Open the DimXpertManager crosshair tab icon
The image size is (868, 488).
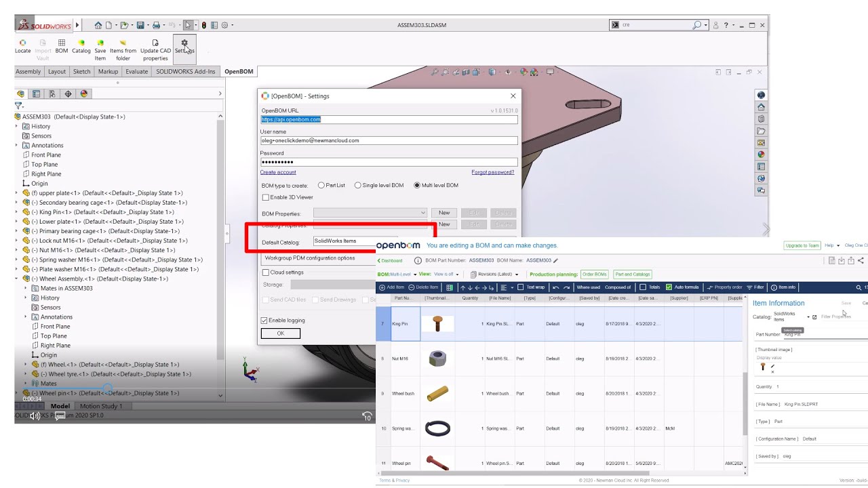coord(68,94)
